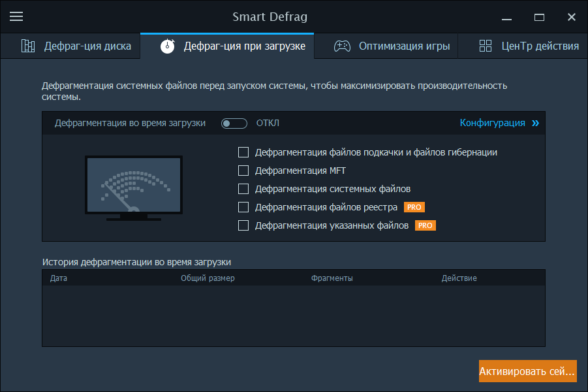Click the double-chevron next to Конфигурация

point(536,123)
